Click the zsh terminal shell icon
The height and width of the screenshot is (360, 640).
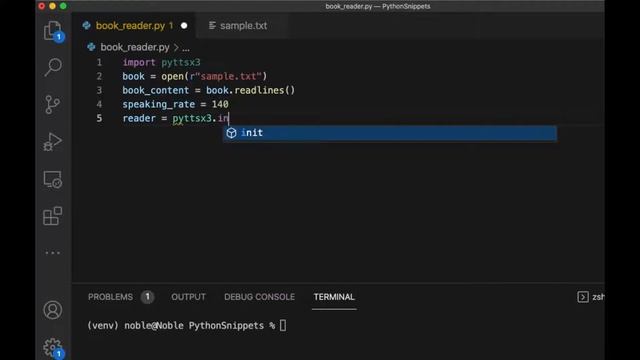tap(583, 297)
